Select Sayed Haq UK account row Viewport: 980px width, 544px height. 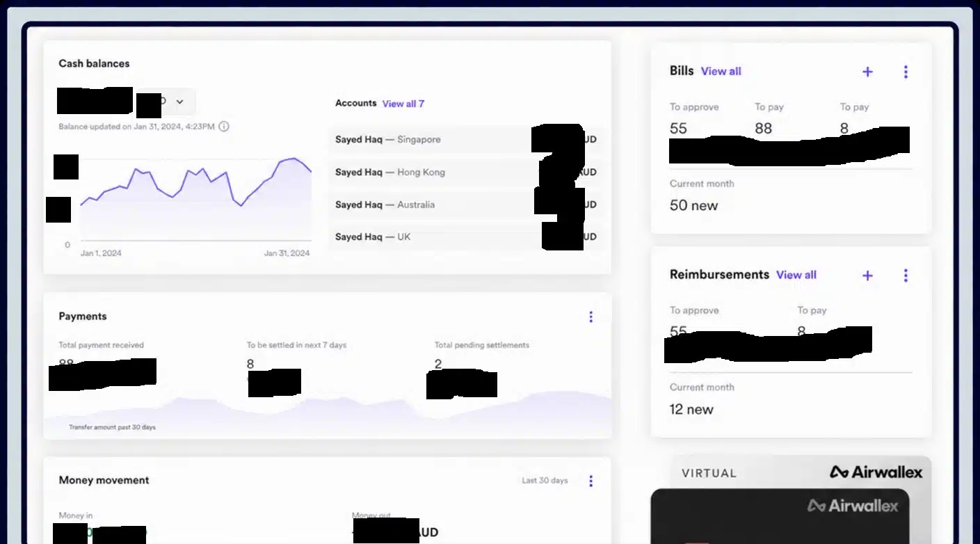coord(466,237)
